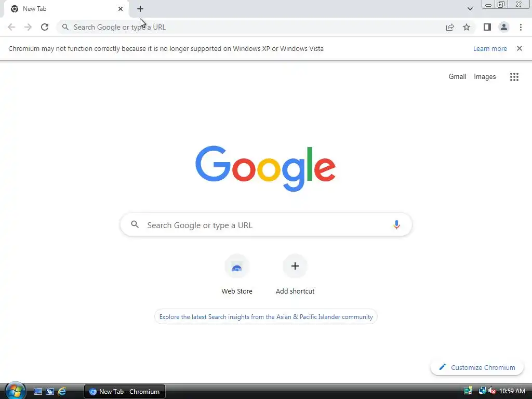Open the Chromium three-dot menu
The width and height of the screenshot is (532, 399).
521,27
